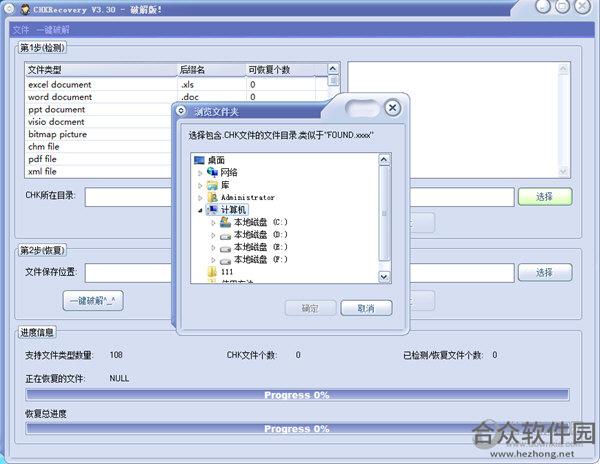Click the library folder icon next to 库
This screenshot has width=600, height=464.
212,185
